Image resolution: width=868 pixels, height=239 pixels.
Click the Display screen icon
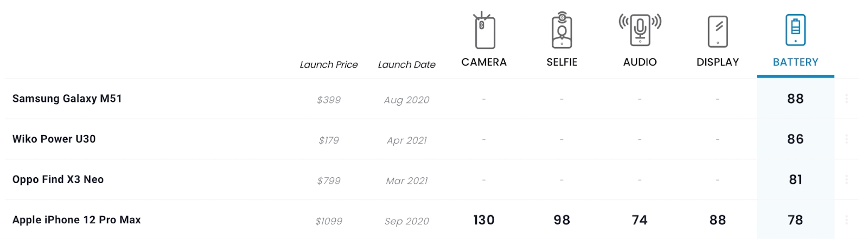pos(718,31)
